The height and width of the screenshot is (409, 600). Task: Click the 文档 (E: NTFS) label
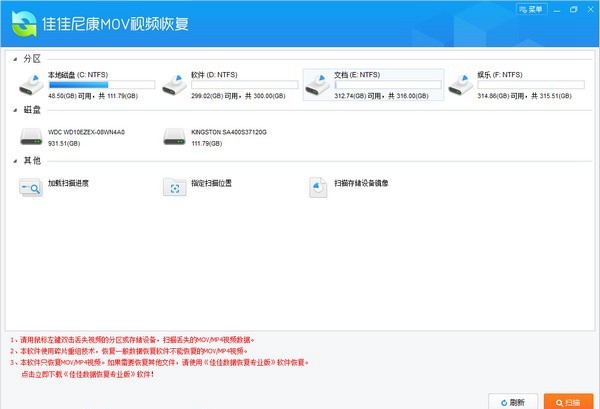pyautogui.click(x=357, y=75)
